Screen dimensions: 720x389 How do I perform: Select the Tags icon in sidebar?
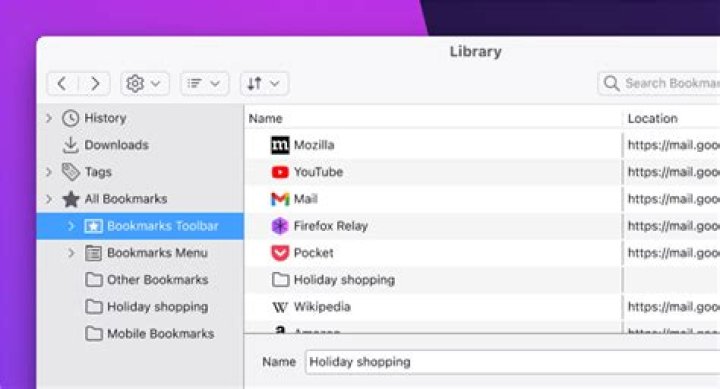click(x=71, y=172)
